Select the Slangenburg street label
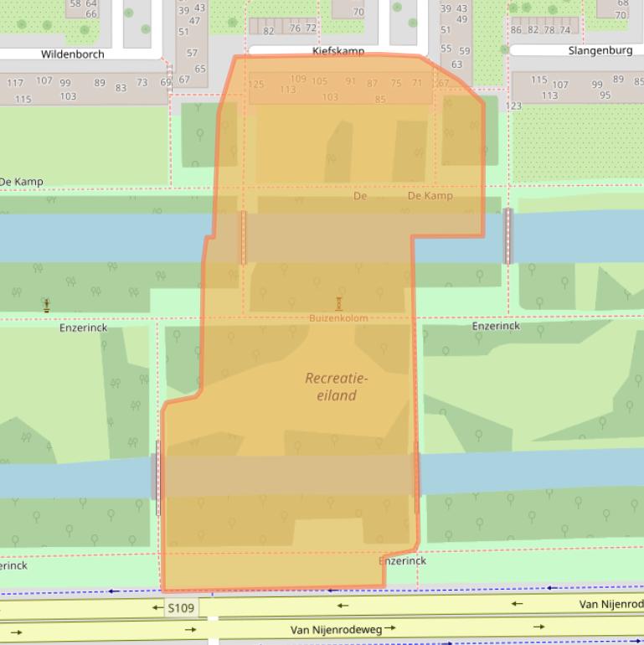This screenshot has width=644, height=645. pyautogui.click(x=600, y=50)
